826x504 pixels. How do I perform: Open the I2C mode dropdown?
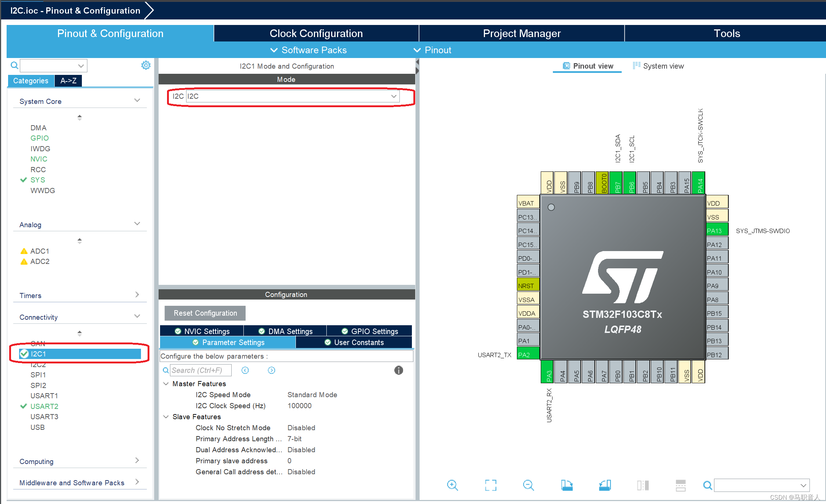[293, 96]
